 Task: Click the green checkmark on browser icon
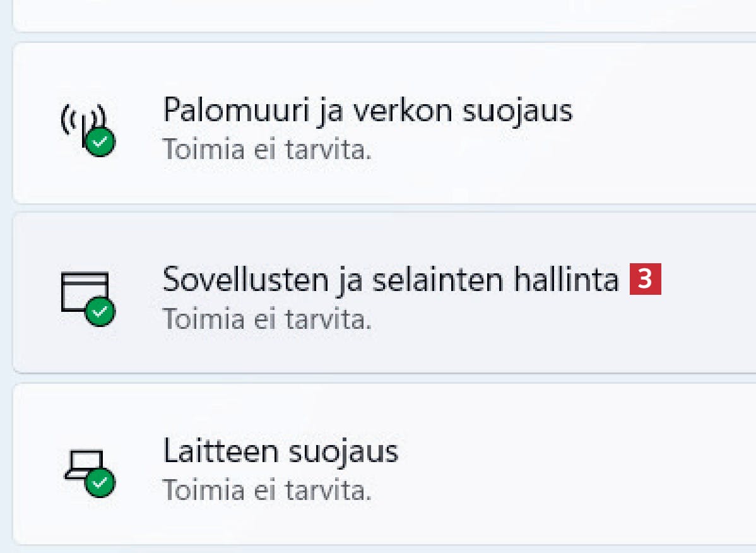click(100, 312)
